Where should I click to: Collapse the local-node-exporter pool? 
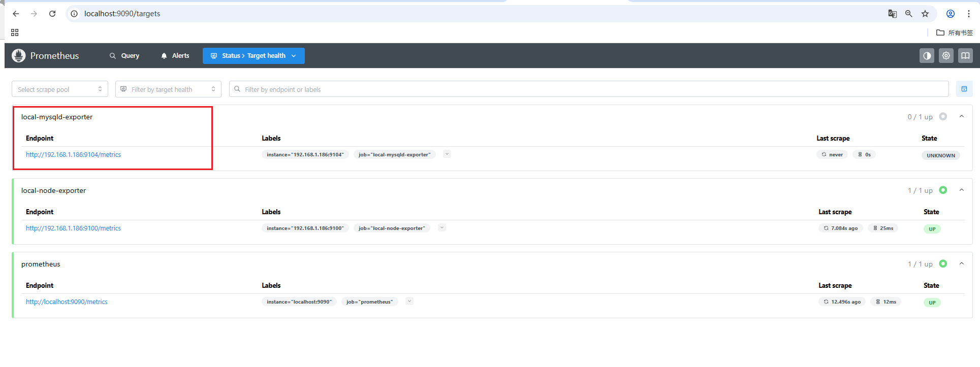961,190
